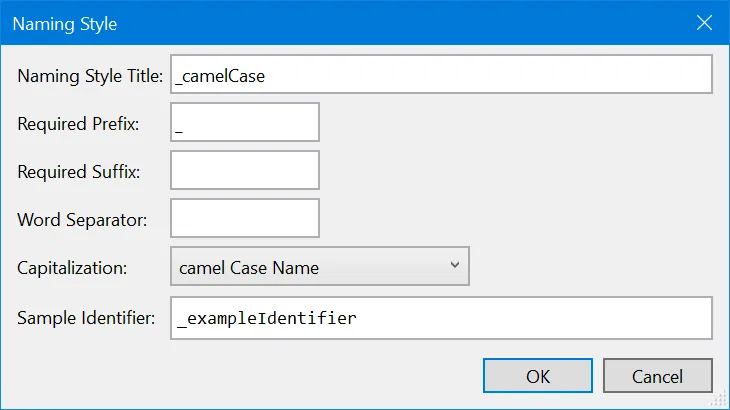This screenshot has width=730, height=410.
Task: Click the "Naming Style Title:" label
Action: [x=90, y=75]
